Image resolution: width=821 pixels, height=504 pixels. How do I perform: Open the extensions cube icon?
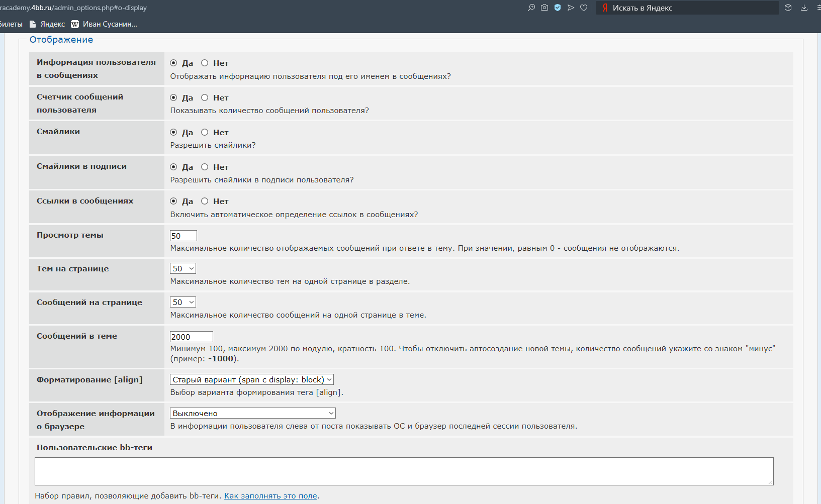[788, 8]
